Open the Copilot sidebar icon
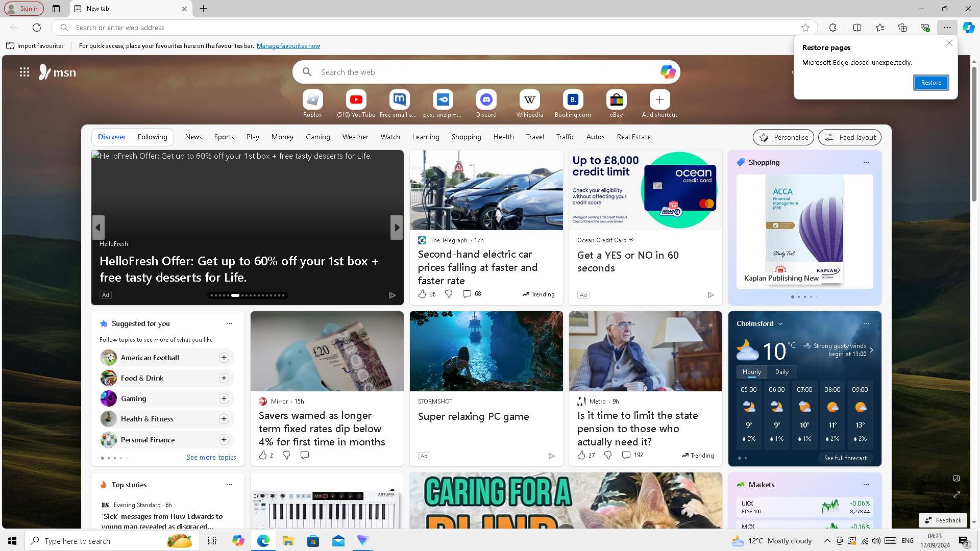980x551 pixels. tap(968, 28)
